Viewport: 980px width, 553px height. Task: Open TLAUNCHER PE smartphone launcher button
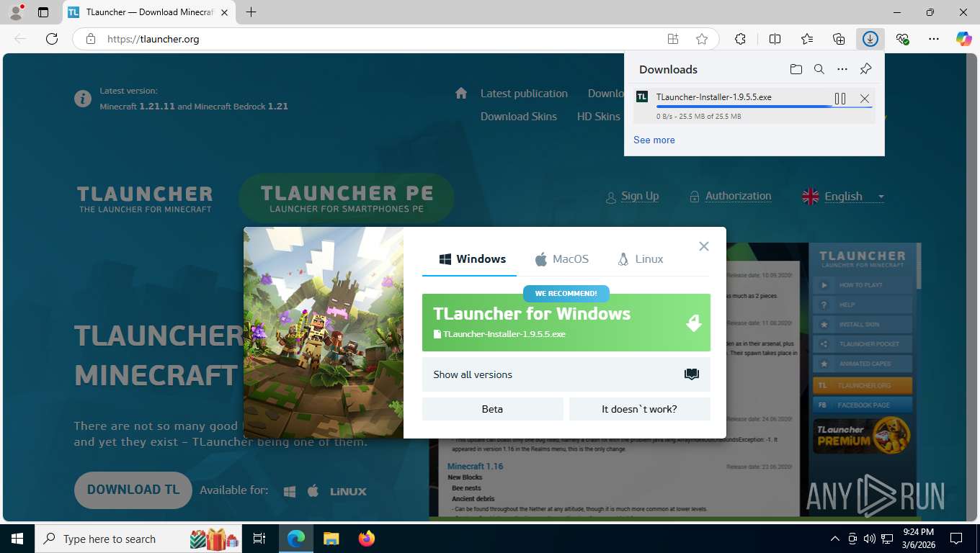pyautogui.click(x=347, y=198)
